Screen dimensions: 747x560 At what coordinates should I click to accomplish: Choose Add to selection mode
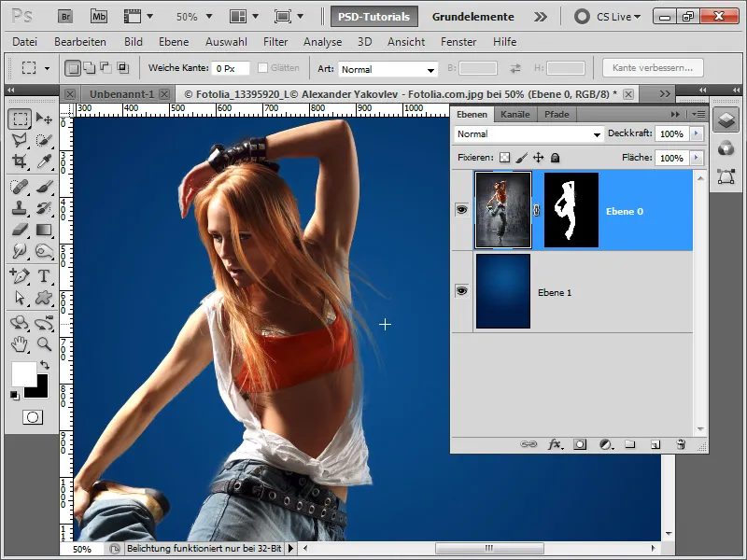click(89, 68)
